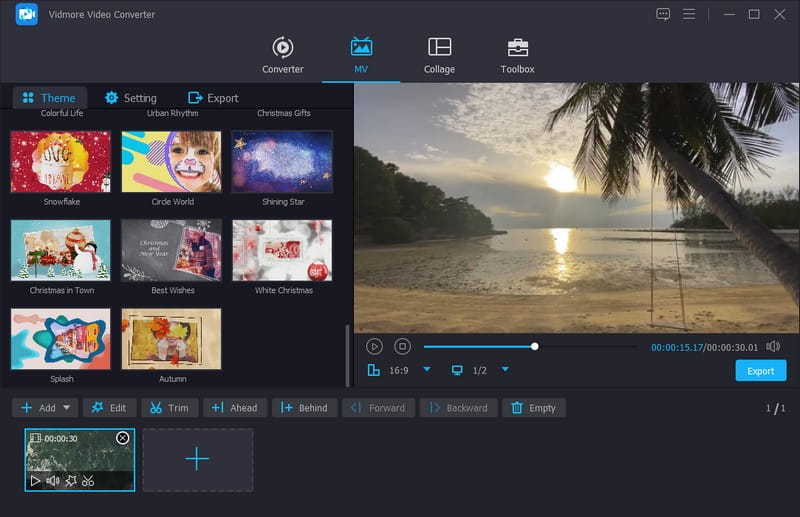800x517 pixels.
Task: Open the hamburger menu in the title bar
Action: [689, 14]
